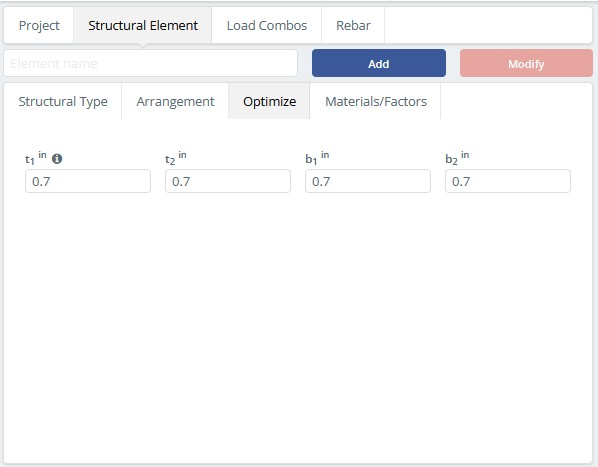
Task: Switch to the Load Combos tab
Action: 267,26
